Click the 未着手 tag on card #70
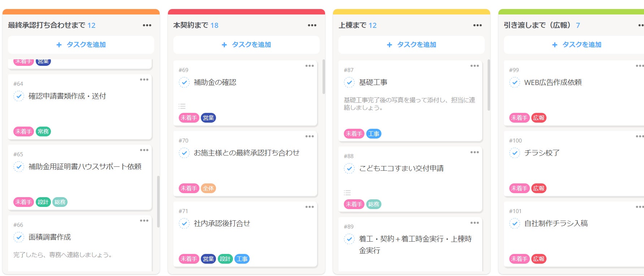 189,188
